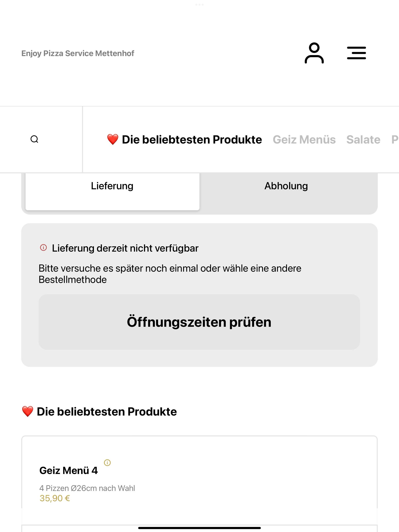This screenshot has height=532, width=399.
Task: Open the hamburger menu icon
Action: coord(356,53)
